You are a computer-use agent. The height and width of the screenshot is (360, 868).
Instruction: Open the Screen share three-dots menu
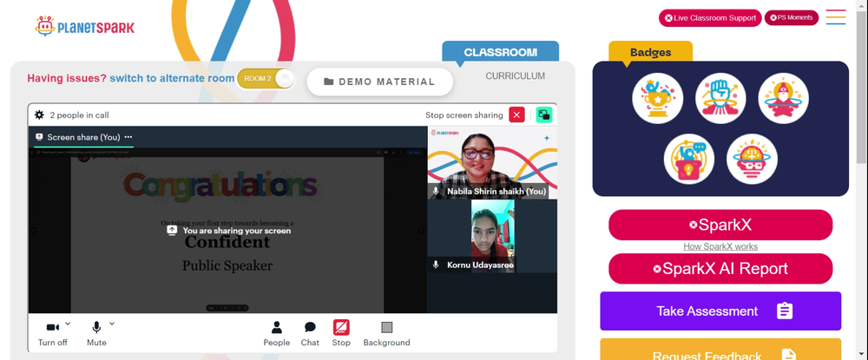pyautogui.click(x=128, y=137)
